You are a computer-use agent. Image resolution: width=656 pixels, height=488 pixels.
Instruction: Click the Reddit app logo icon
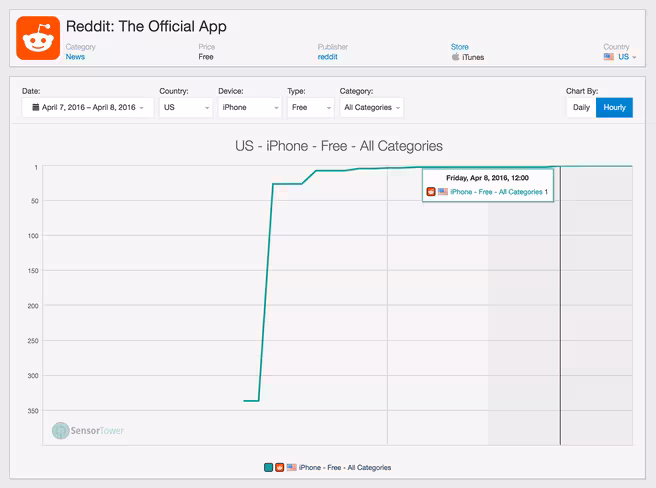[x=38, y=38]
